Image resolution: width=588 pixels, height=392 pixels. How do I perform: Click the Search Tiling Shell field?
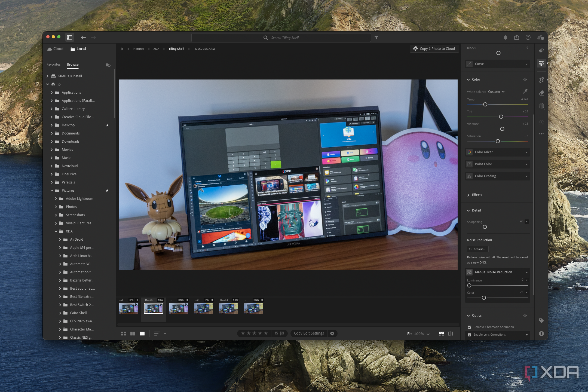click(x=281, y=38)
